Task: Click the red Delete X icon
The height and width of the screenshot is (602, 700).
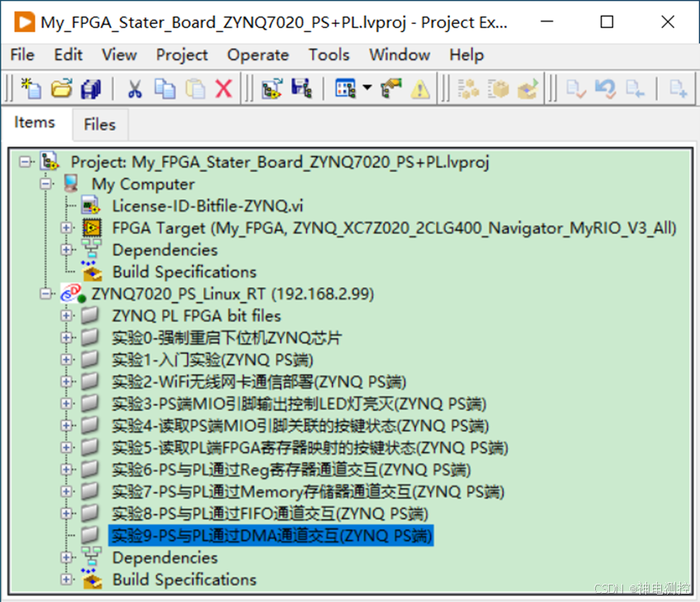Action: [223, 88]
